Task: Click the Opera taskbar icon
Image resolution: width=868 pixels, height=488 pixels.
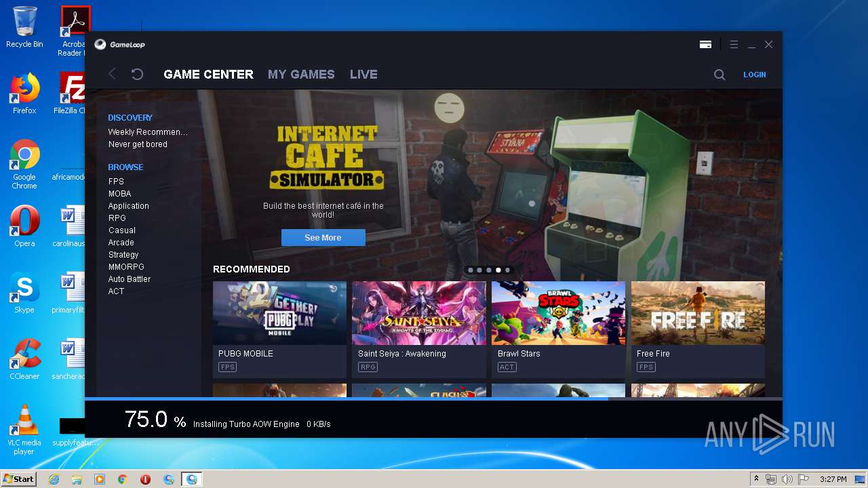Action: tap(145, 479)
